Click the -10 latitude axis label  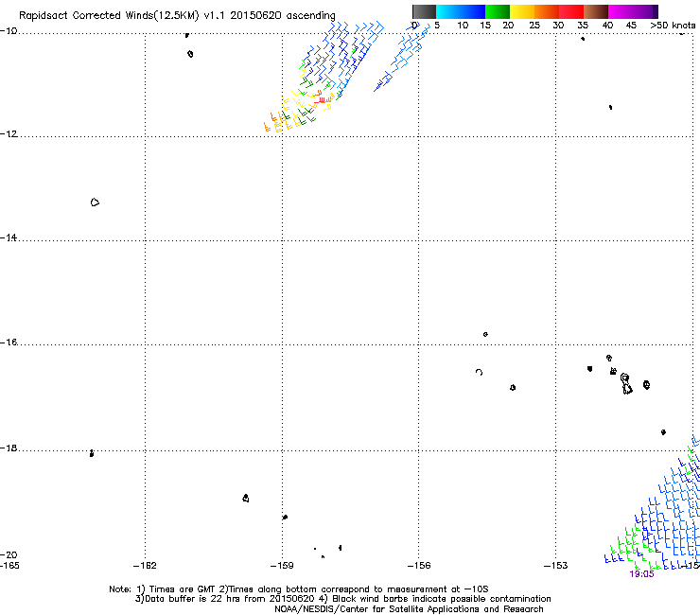click(9, 31)
